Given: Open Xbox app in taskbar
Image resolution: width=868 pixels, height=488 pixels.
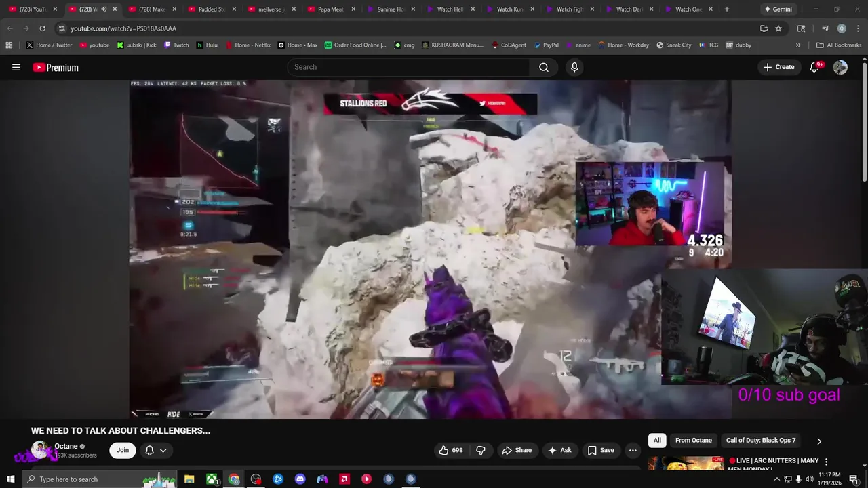Looking at the screenshot, I should (x=212, y=479).
